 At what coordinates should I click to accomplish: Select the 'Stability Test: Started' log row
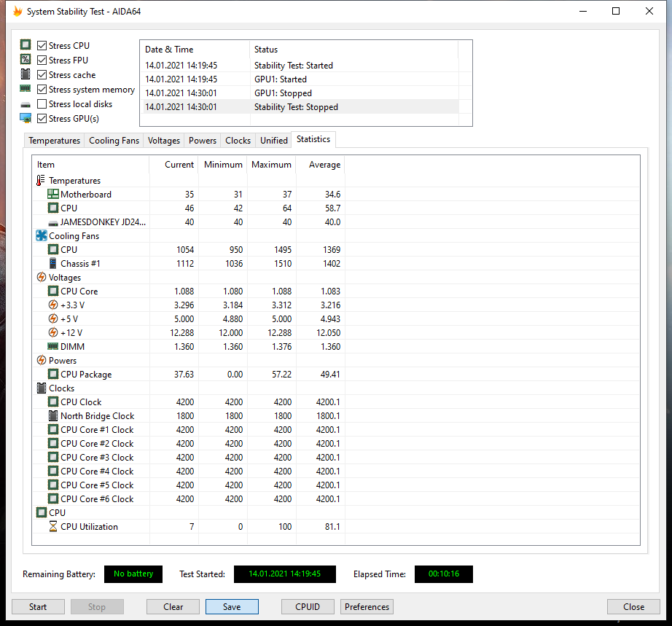300,65
